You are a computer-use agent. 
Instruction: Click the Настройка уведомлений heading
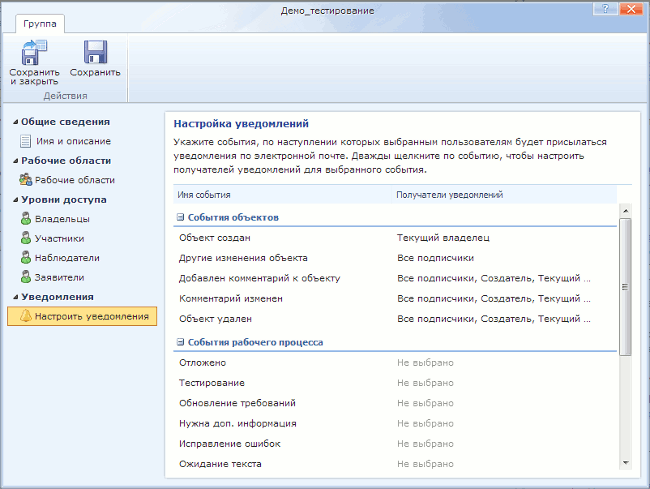coord(241,123)
